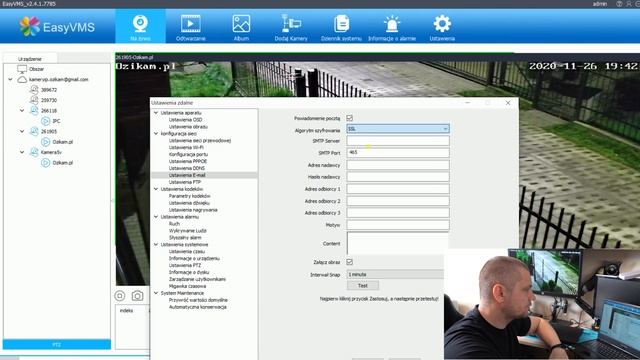Select Ozikam.pl channel under 261905
Image resolution: width=640 pixels, height=360 pixels.
pyautogui.click(x=62, y=142)
